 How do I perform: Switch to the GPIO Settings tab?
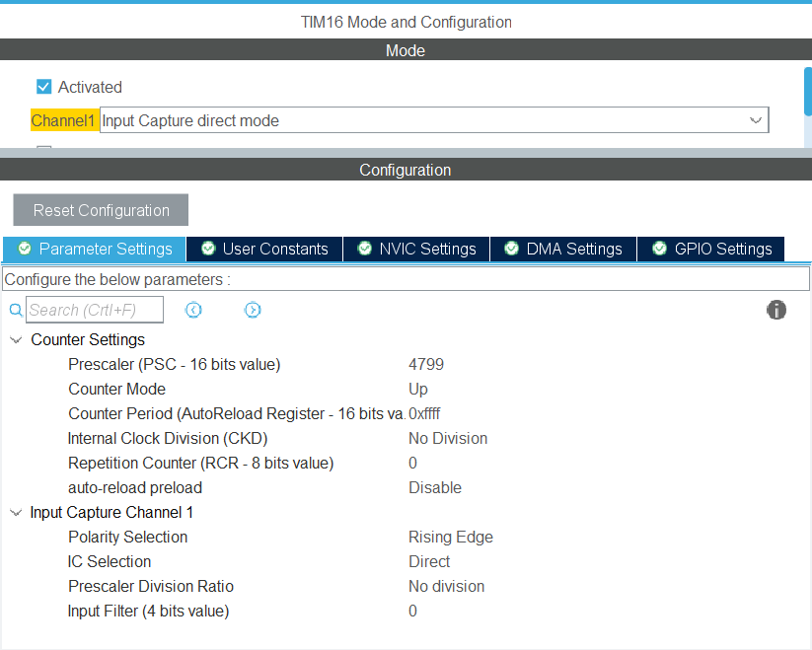coord(711,249)
